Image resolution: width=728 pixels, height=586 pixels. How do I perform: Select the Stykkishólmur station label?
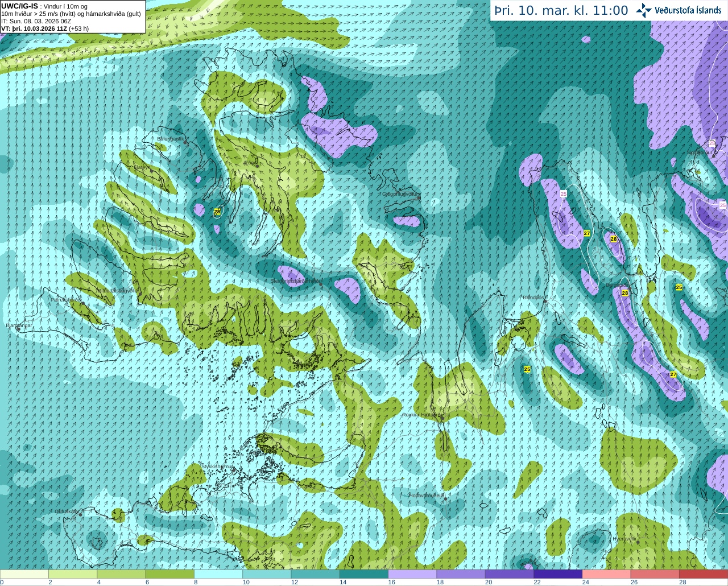(x=217, y=467)
